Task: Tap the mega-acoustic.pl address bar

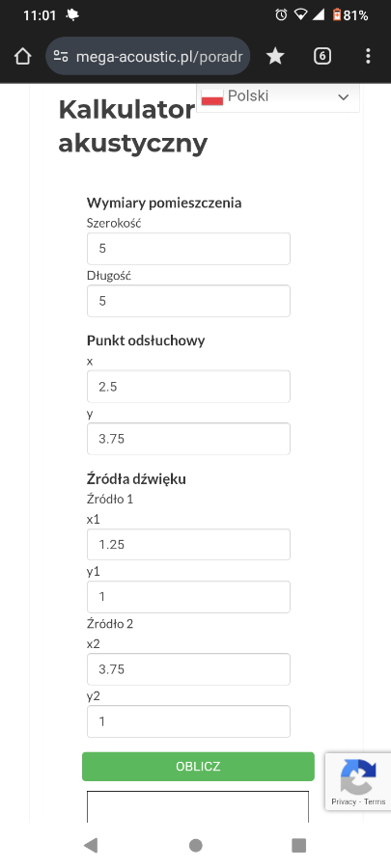Action: [148, 56]
